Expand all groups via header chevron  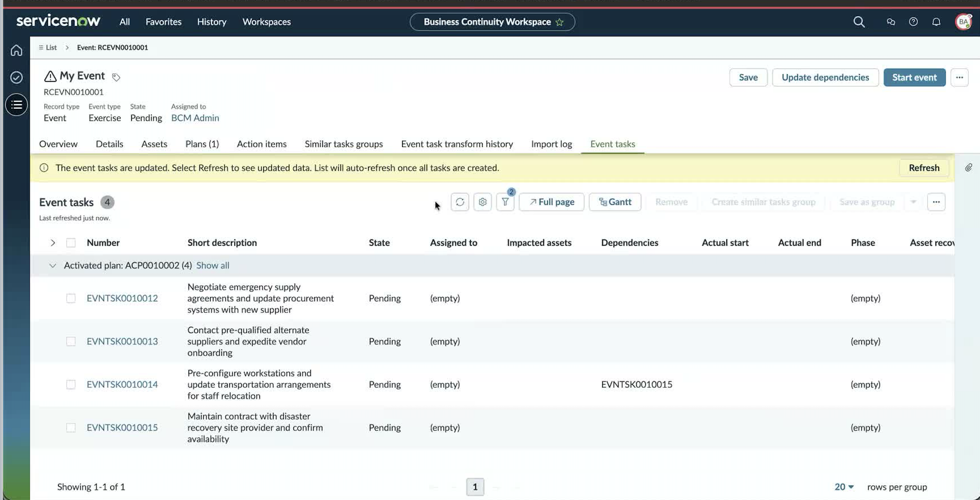click(x=53, y=243)
